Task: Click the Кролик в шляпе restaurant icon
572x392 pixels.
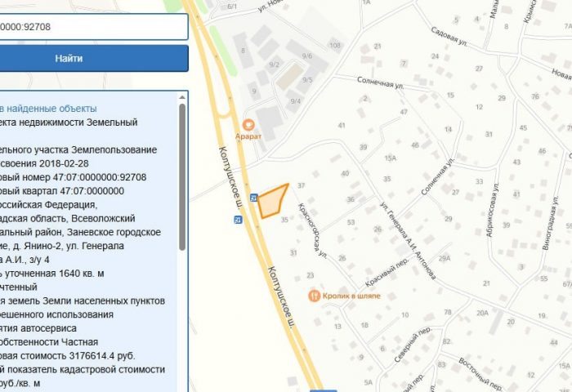Action: [x=314, y=294]
